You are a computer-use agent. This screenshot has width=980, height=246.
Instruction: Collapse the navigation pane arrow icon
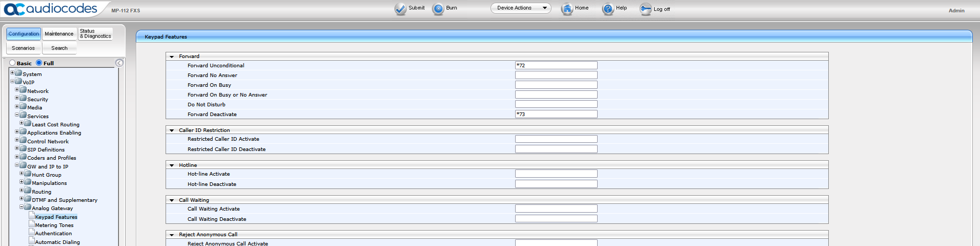pyautogui.click(x=119, y=63)
